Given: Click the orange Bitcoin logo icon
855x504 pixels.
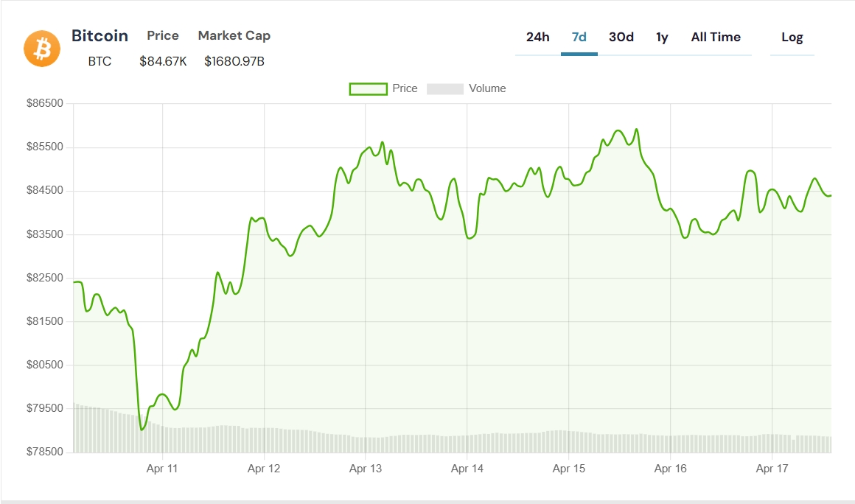Looking at the screenshot, I should (x=42, y=49).
